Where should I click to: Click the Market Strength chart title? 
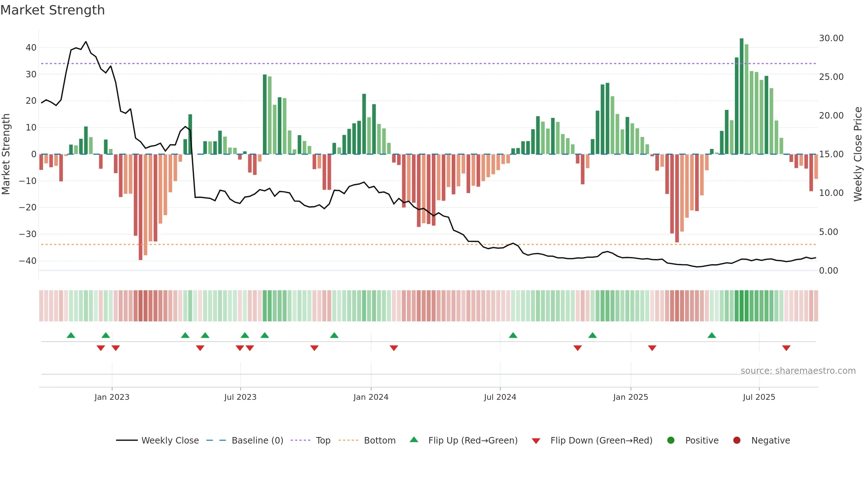pyautogui.click(x=52, y=10)
